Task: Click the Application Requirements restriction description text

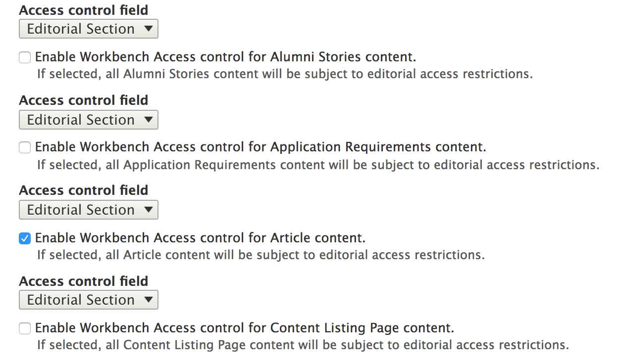Action: coord(317,164)
